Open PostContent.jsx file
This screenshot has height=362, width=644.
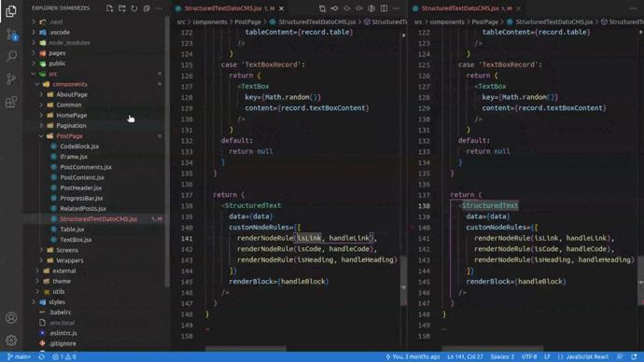[x=82, y=177]
